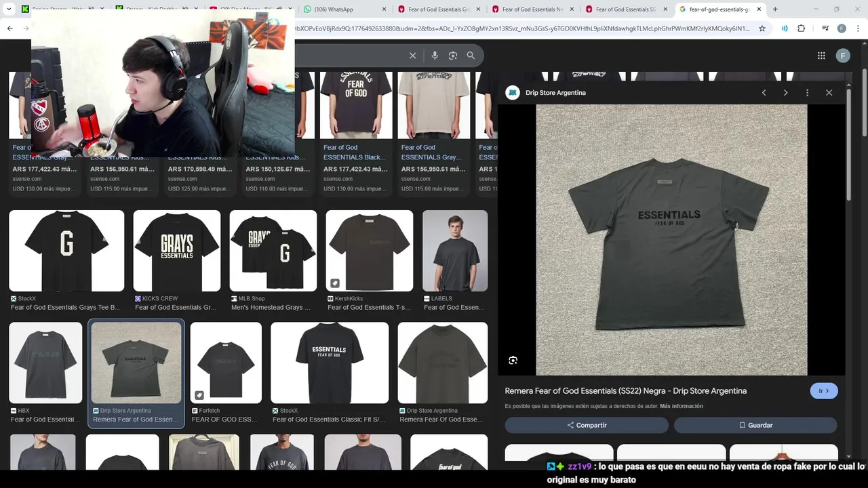The width and height of the screenshot is (868, 488).
Task: Open MLB Shop Homestead Grays thumbnail
Action: click(x=273, y=251)
